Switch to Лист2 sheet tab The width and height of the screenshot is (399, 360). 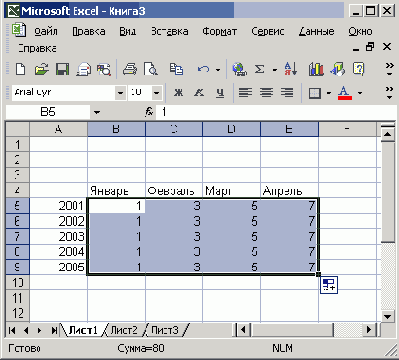124,330
